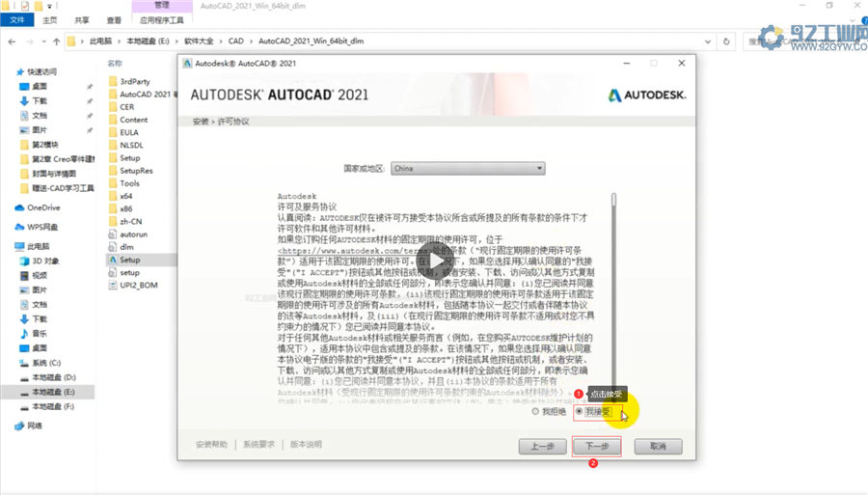This screenshot has height=495, width=868.
Task: Open the quick access toolbar dropdown arrow
Action: [x=49, y=6]
